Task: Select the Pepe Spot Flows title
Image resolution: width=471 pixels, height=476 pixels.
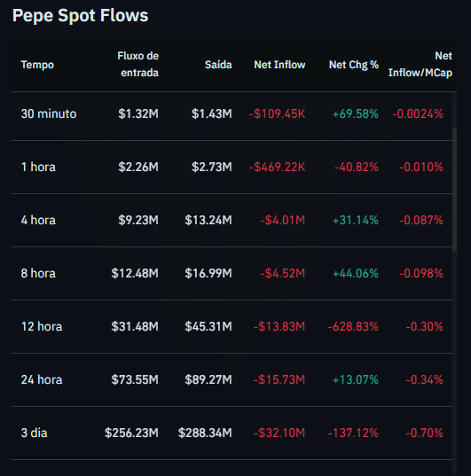Action: [x=80, y=15]
